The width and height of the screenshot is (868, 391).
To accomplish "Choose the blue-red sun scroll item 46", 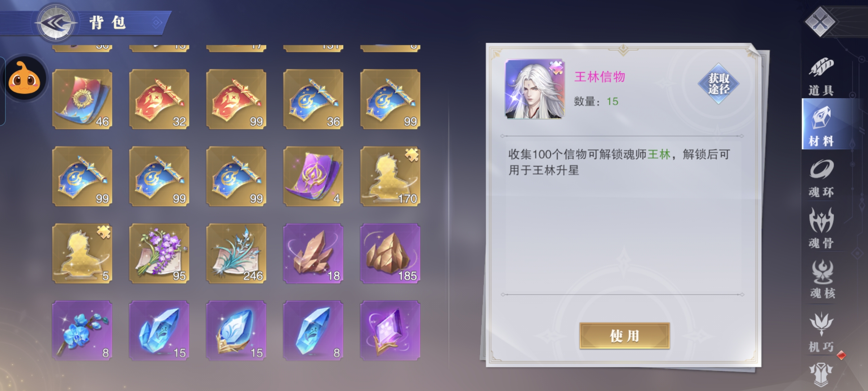I will [82, 99].
